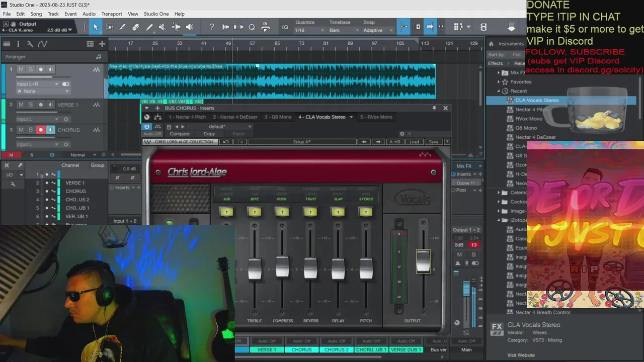Expand the Favorites folder in browser
Screen dimensions: 644x362
point(499,82)
